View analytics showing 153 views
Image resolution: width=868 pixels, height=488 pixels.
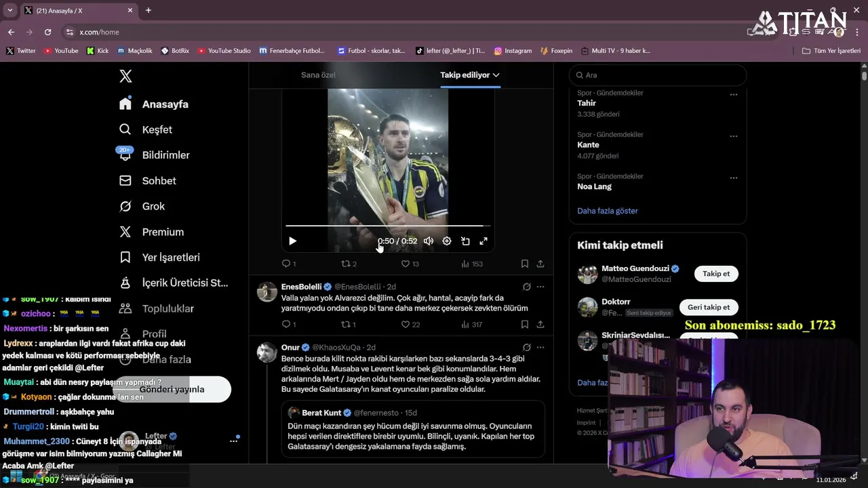click(471, 264)
